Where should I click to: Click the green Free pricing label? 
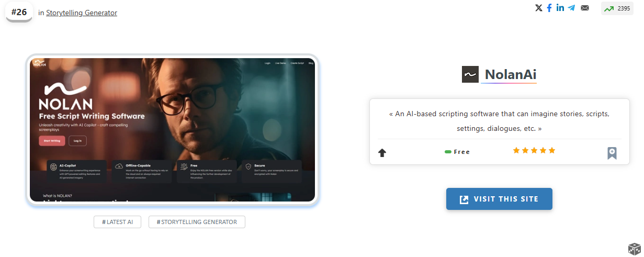(457, 152)
